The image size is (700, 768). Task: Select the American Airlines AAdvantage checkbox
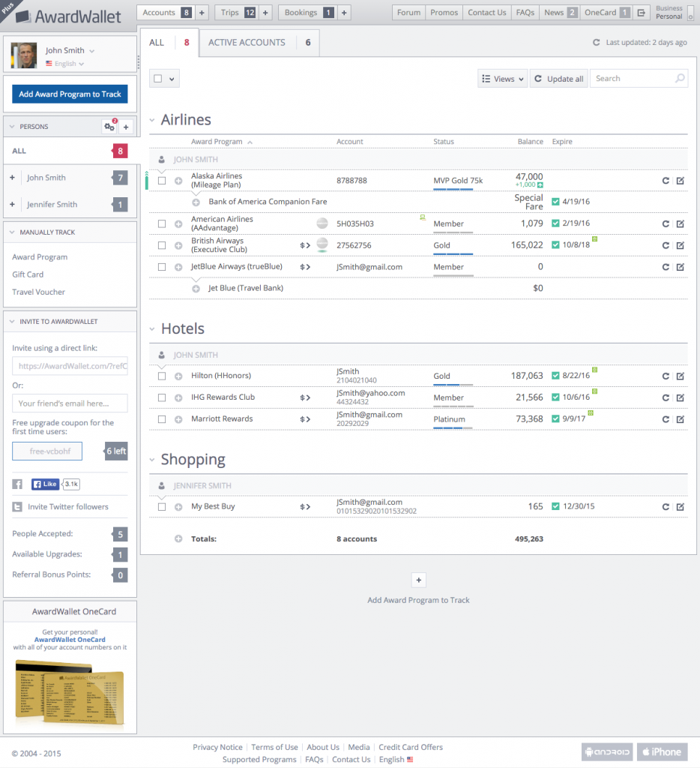tap(162, 223)
